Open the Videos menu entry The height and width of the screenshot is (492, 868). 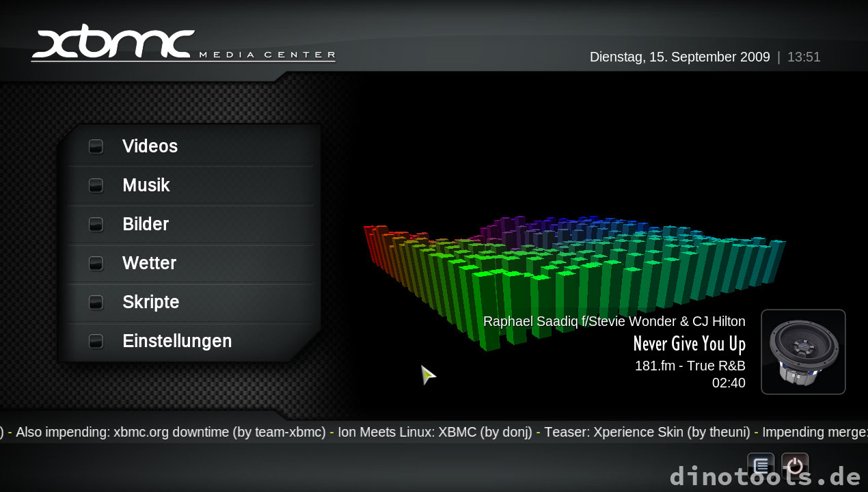[x=191, y=146]
